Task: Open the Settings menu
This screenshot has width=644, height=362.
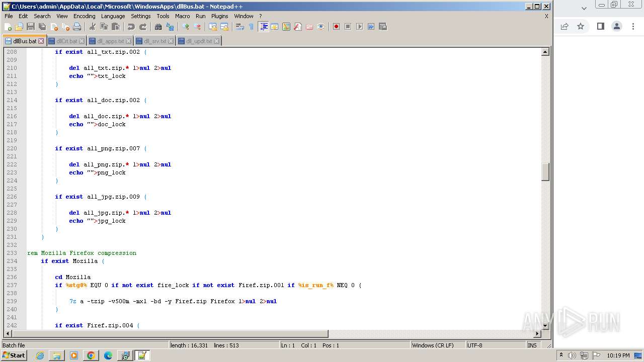Action: 141,16
